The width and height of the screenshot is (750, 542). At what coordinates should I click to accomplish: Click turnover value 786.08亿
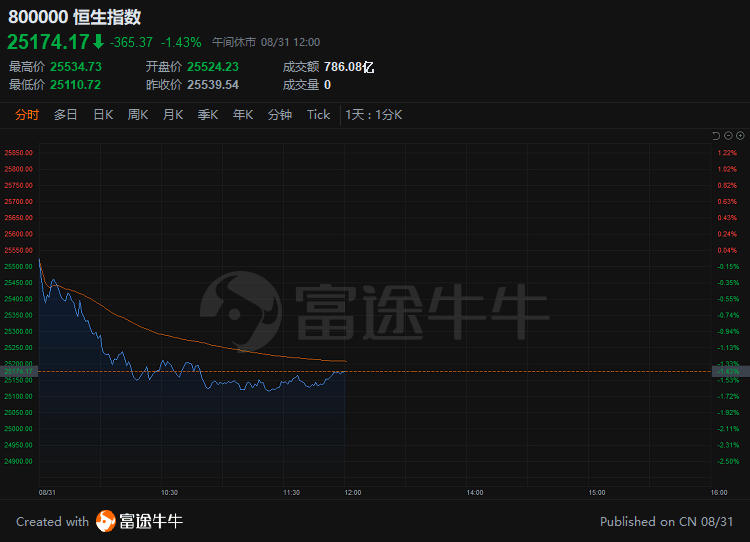point(349,67)
